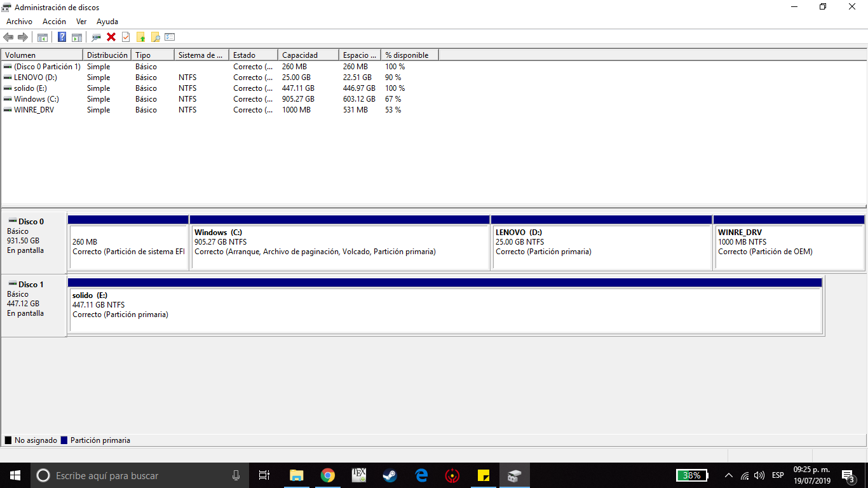Select the Disco 0 disk label
This screenshot has width=868, height=488.
click(34, 243)
